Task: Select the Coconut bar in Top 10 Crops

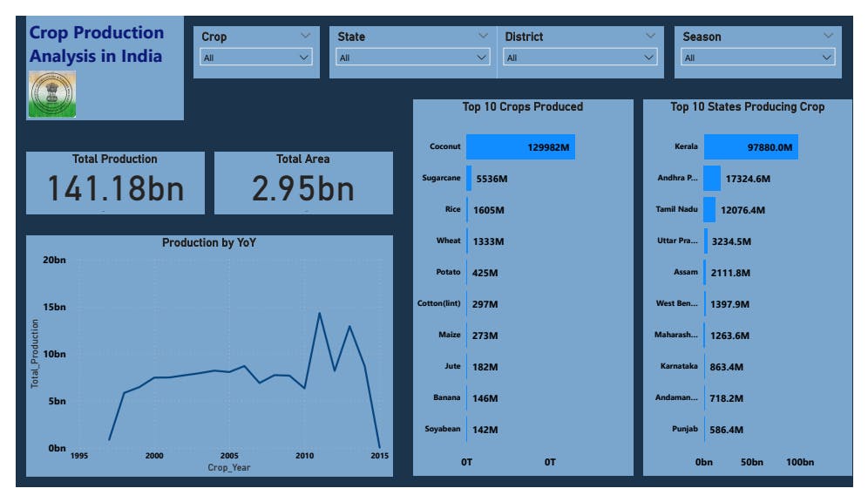Action: click(x=519, y=147)
